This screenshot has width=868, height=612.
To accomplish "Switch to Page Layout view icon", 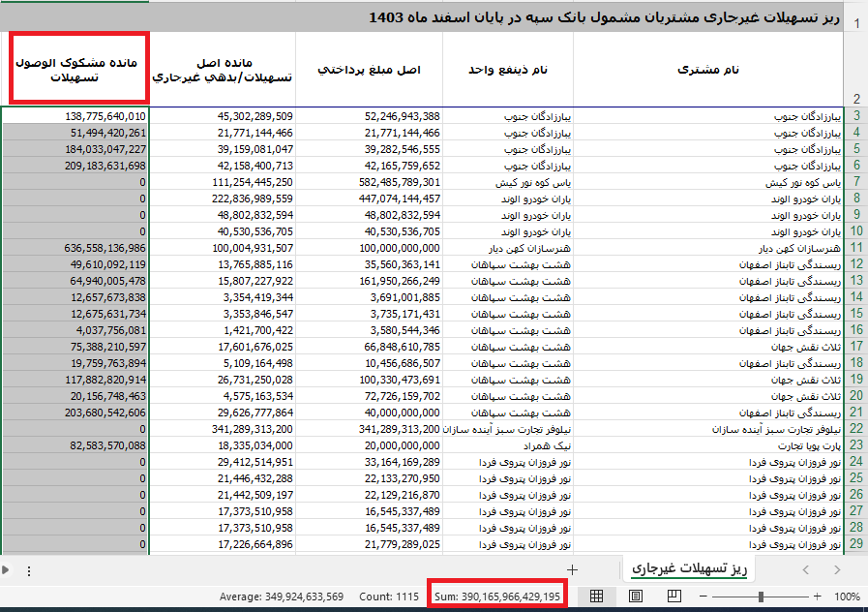I will click(636, 596).
